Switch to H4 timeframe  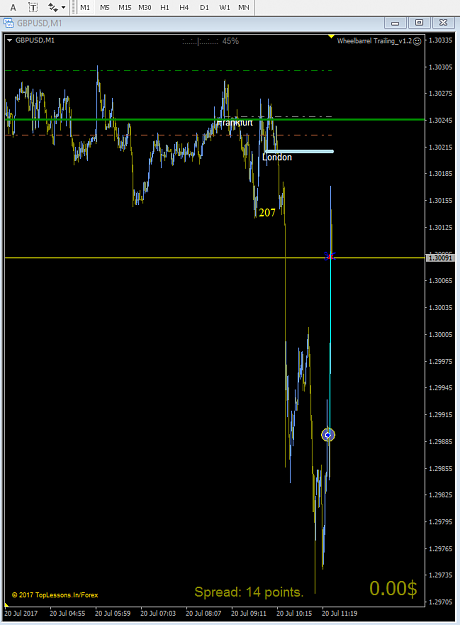point(184,7)
